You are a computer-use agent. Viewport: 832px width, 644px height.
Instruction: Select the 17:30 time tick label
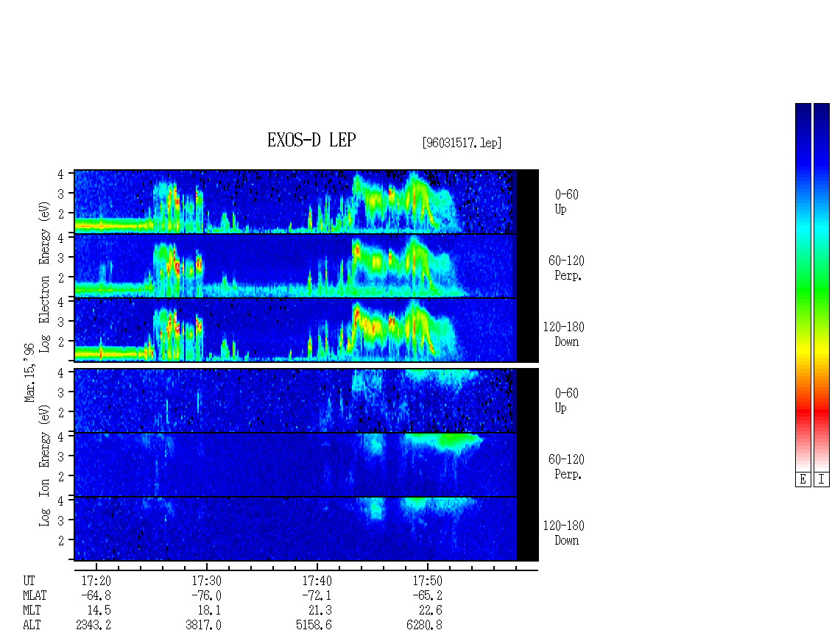point(206,581)
